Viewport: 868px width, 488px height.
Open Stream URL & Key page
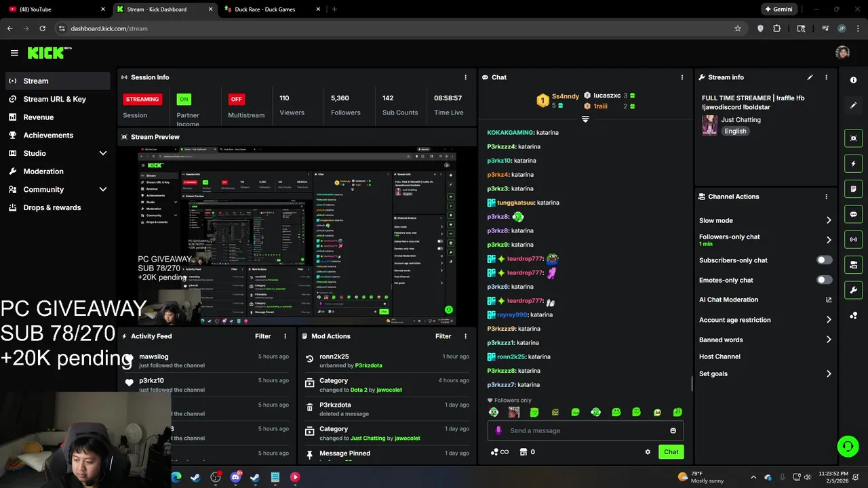[x=58, y=99]
